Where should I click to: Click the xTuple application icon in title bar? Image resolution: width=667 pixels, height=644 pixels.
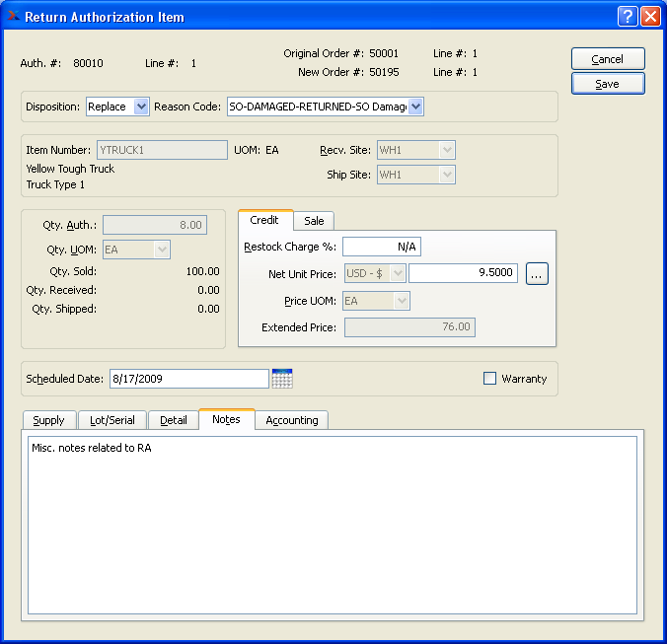tap(12, 17)
